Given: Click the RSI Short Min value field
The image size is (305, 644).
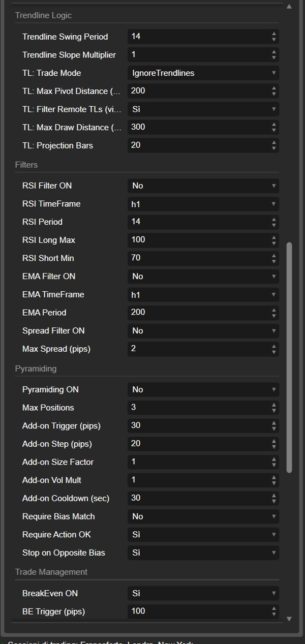Looking at the screenshot, I should coord(198,258).
